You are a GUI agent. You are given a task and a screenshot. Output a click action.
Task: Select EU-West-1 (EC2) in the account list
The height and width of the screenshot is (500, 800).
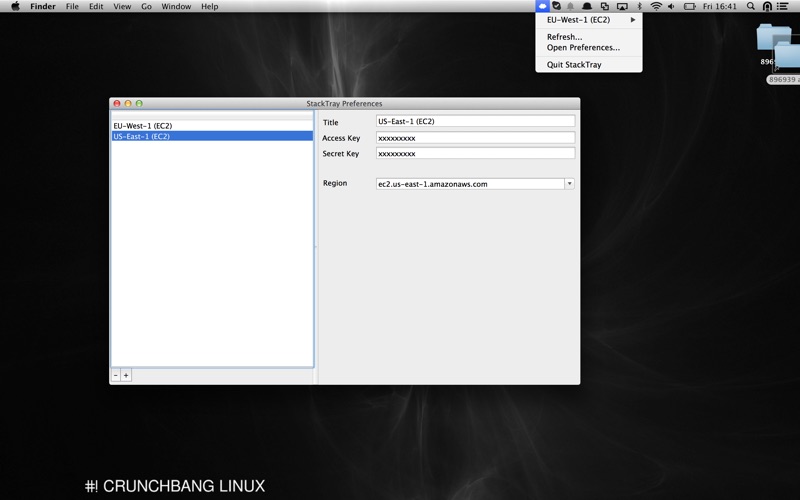[x=212, y=126]
